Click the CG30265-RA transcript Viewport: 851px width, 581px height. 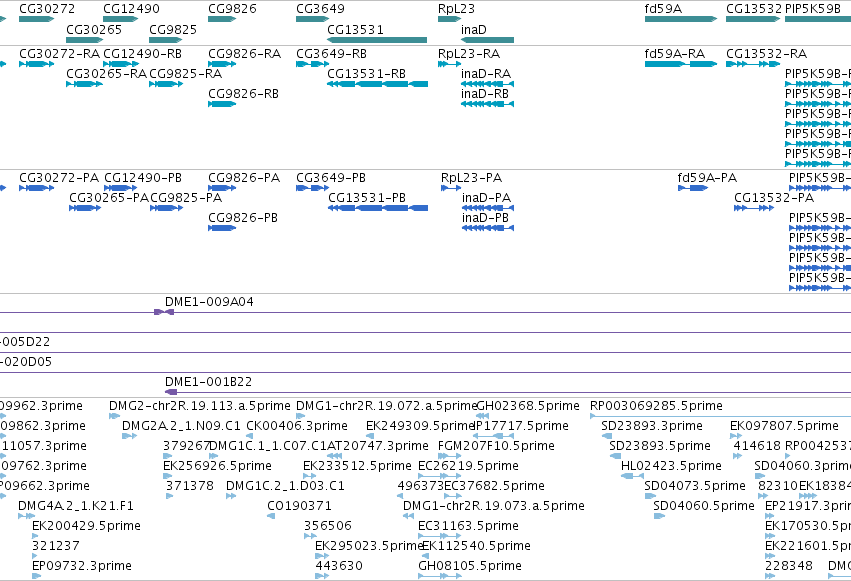click(84, 84)
